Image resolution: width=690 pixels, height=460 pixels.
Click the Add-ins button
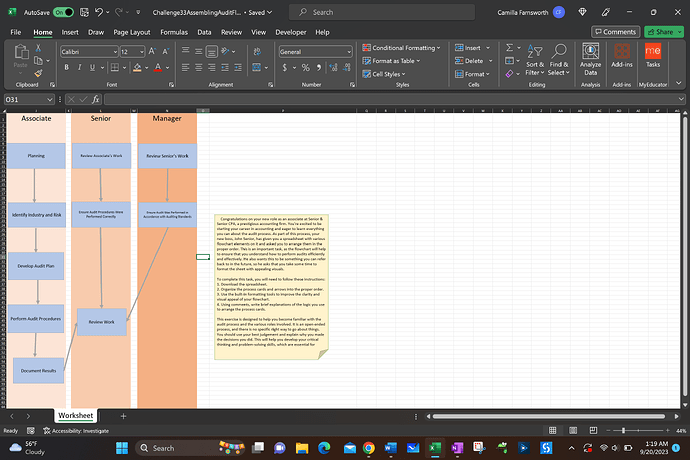[x=621, y=56]
